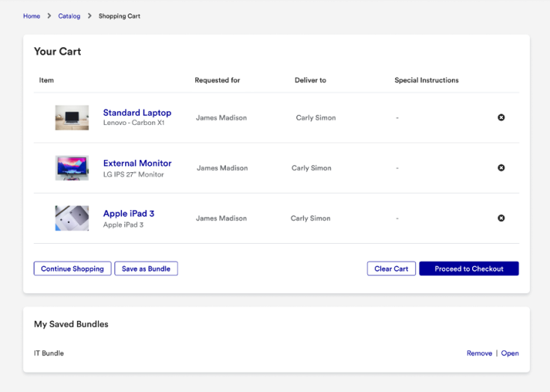
Task: Select the IT Bundle row text
Action: (x=49, y=353)
